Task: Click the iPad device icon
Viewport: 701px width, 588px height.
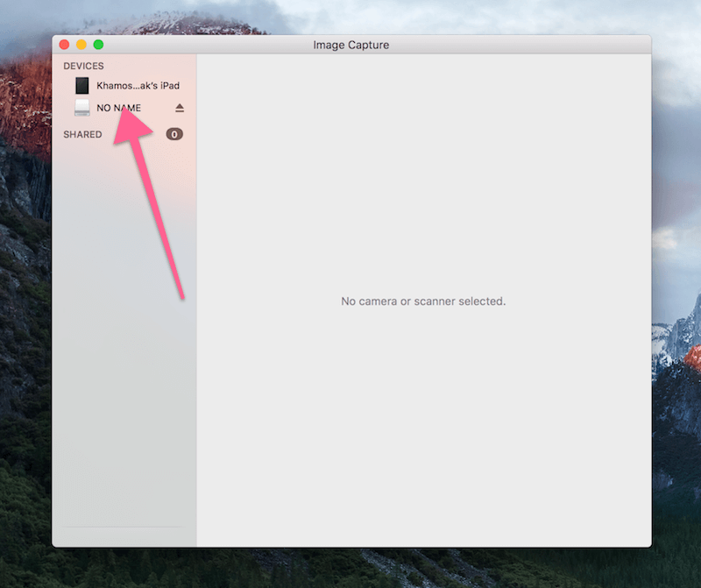Action: tap(81, 86)
